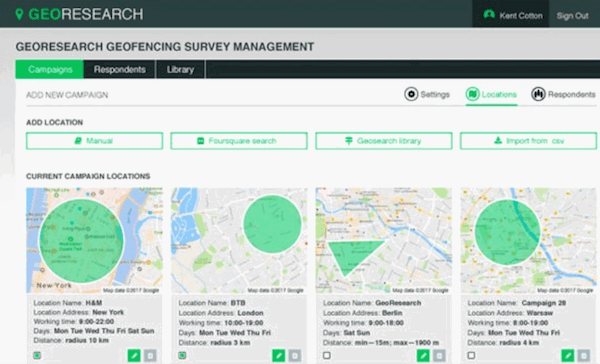Open the Respondents chart step icon
600x364 pixels.
point(538,94)
